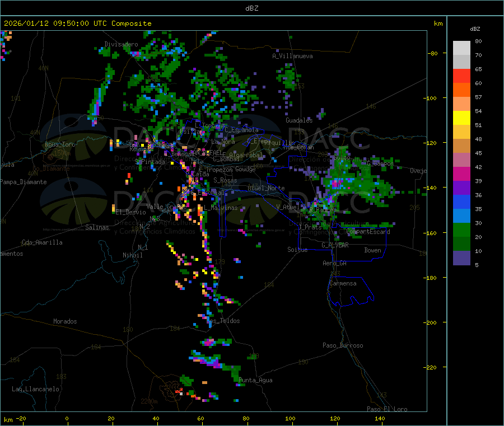Click the -200 km vertical axis tick
The image size is (504, 426).
(431, 322)
